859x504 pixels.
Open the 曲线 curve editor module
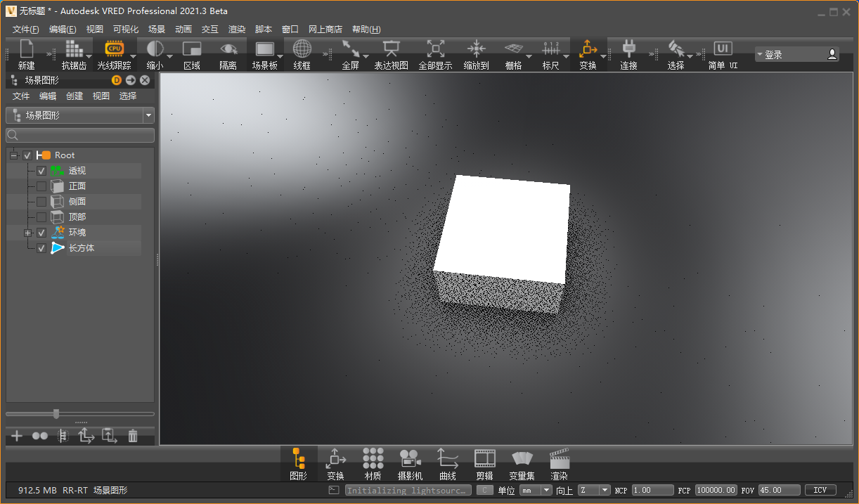(x=448, y=459)
